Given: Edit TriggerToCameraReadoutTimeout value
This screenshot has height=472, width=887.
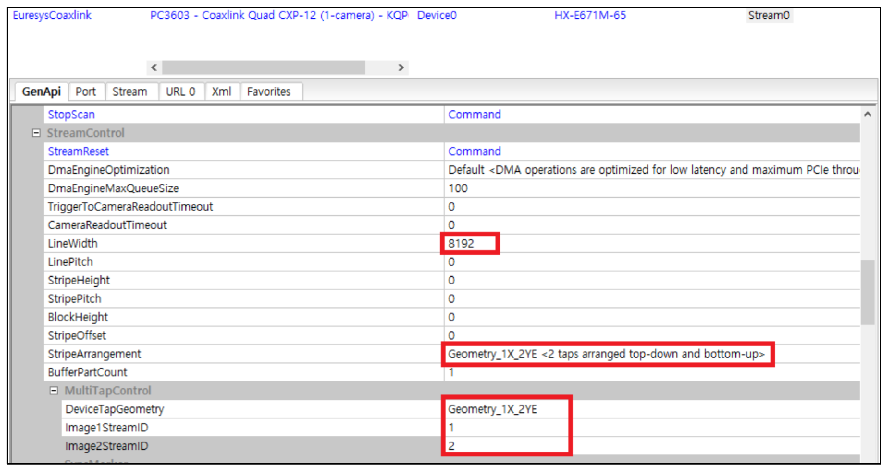Looking at the screenshot, I should 652,207.
